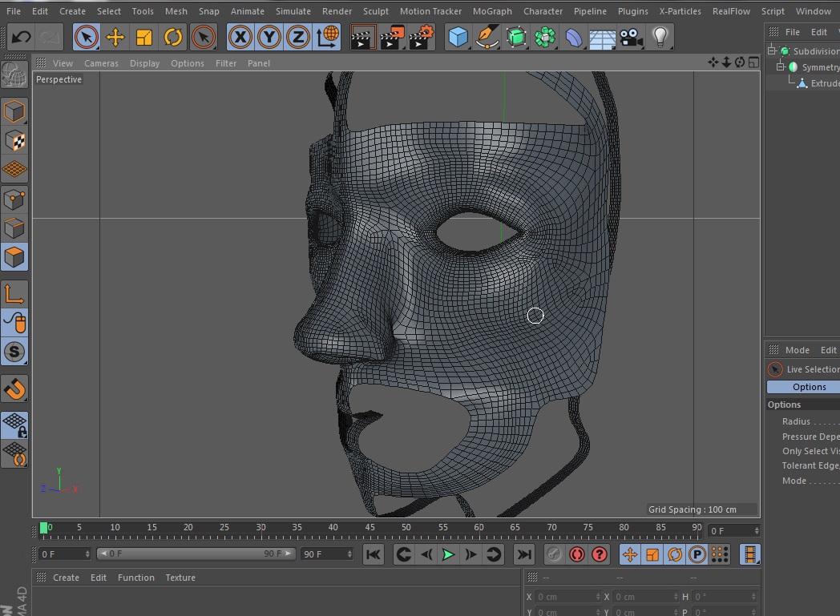This screenshot has width=840, height=616.
Task: Add a Subdivision Surface generator
Action: click(x=516, y=37)
